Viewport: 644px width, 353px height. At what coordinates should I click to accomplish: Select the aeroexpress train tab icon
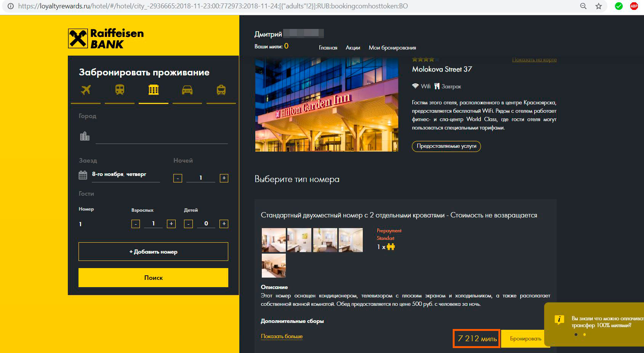pos(221,90)
